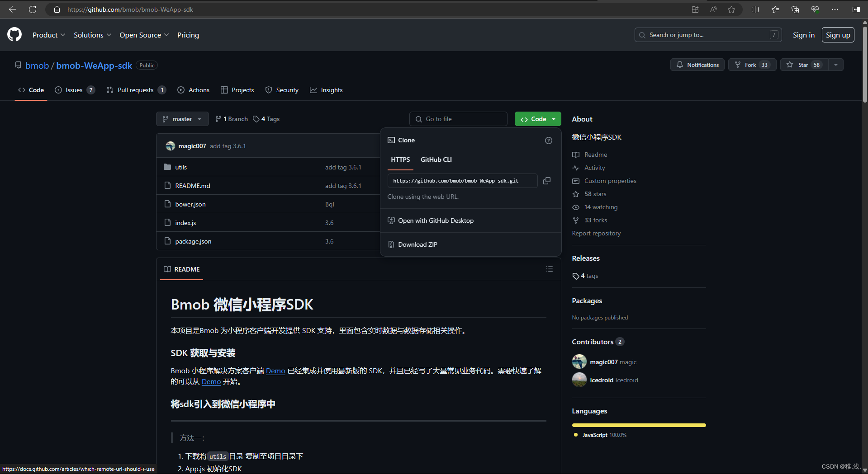
Task: Copy the repository clone URL
Action: (x=547, y=181)
